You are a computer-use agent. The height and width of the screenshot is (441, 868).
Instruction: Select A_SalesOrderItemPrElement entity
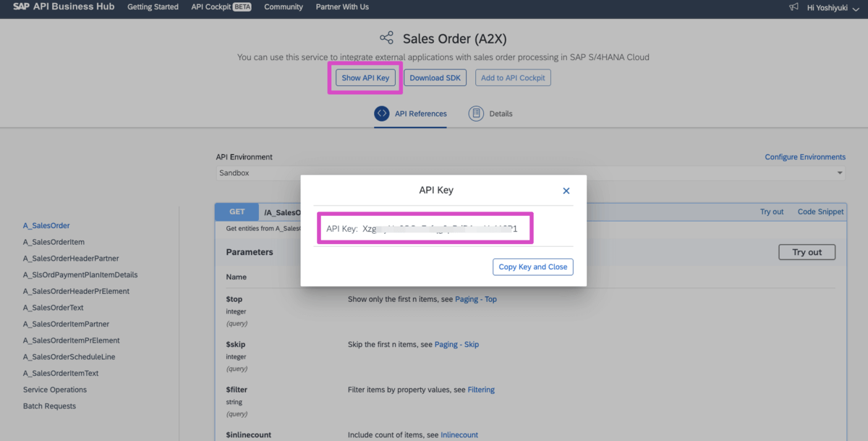[72, 340]
